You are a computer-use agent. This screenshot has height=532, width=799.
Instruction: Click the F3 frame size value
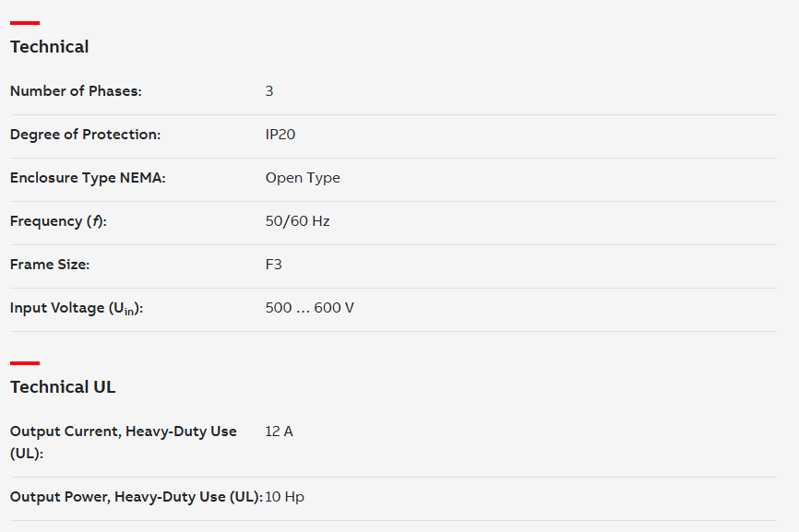pos(274,265)
